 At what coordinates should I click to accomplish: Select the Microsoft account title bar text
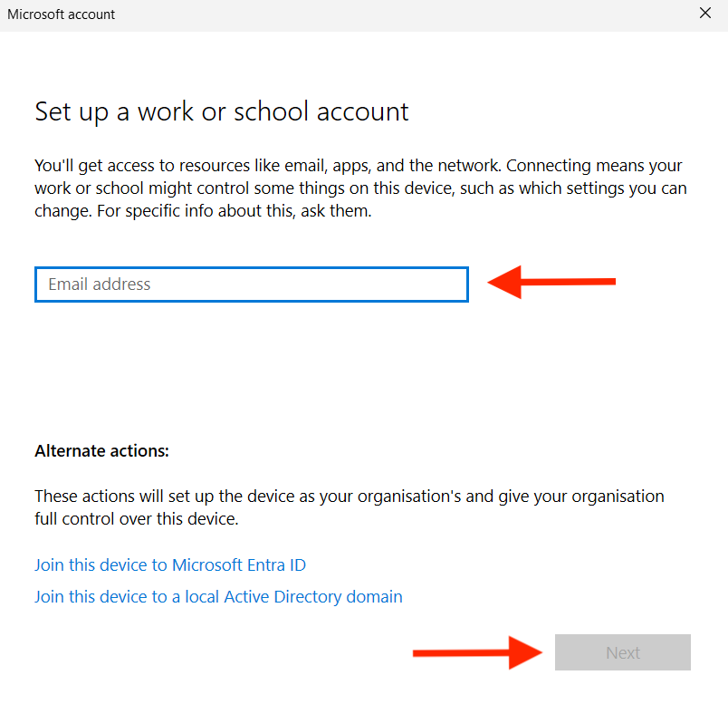[x=61, y=14]
